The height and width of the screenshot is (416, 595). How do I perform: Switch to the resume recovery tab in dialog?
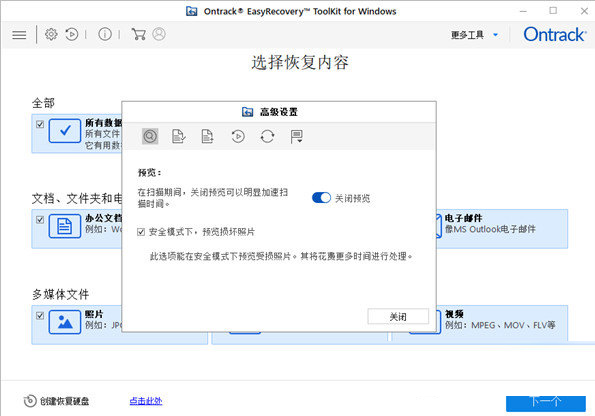point(238,136)
